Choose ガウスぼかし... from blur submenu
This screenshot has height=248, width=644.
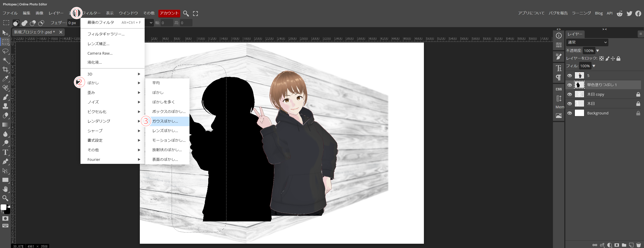[165, 121]
